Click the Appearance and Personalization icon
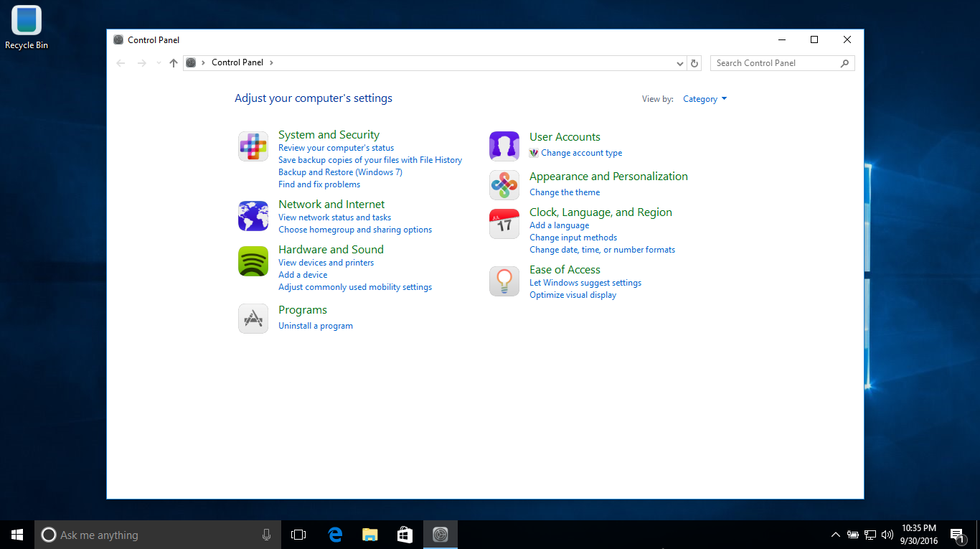Viewport: 980px width, 549px height. 504,184
